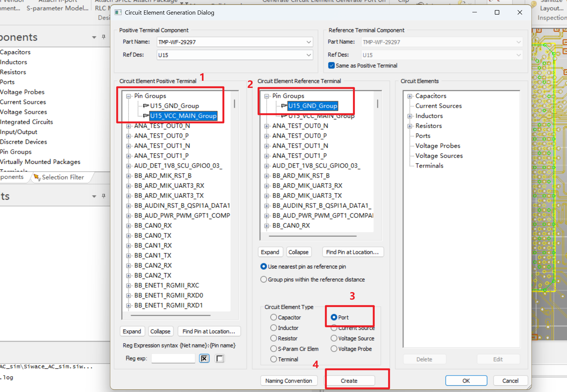Select Current Sources in Circuit Elements tree
The width and height of the screenshot is (567, 392).
[439, 106]
